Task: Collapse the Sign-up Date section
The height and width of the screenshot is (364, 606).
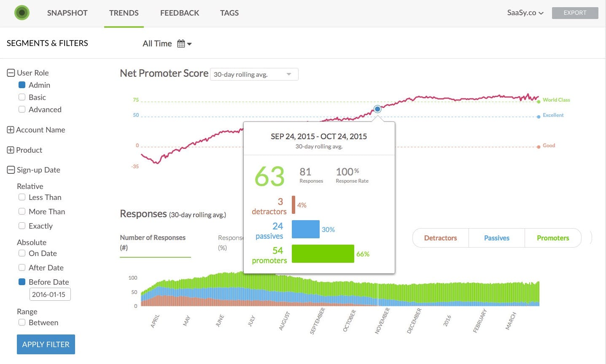Action: [x=11, y=170]
